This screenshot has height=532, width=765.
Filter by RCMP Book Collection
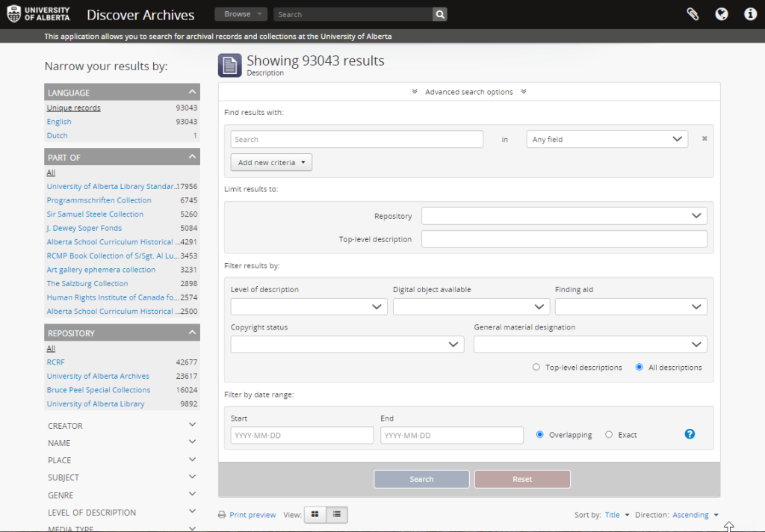tap(113, 256)
